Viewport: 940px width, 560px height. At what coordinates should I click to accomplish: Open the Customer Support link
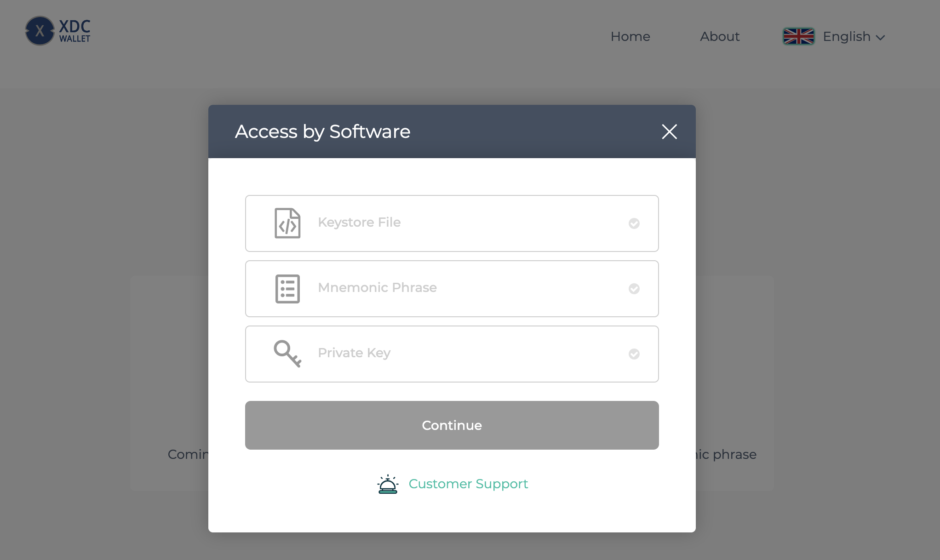(468, 484)
